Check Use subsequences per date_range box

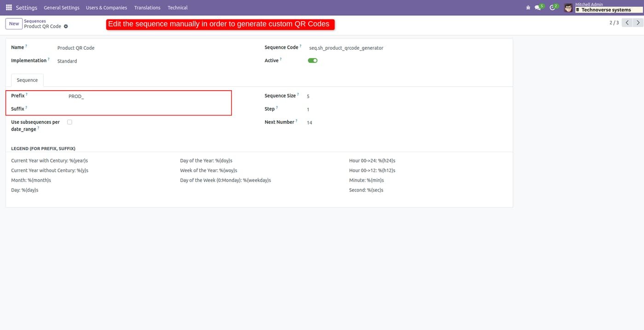[x=69, y=122]
